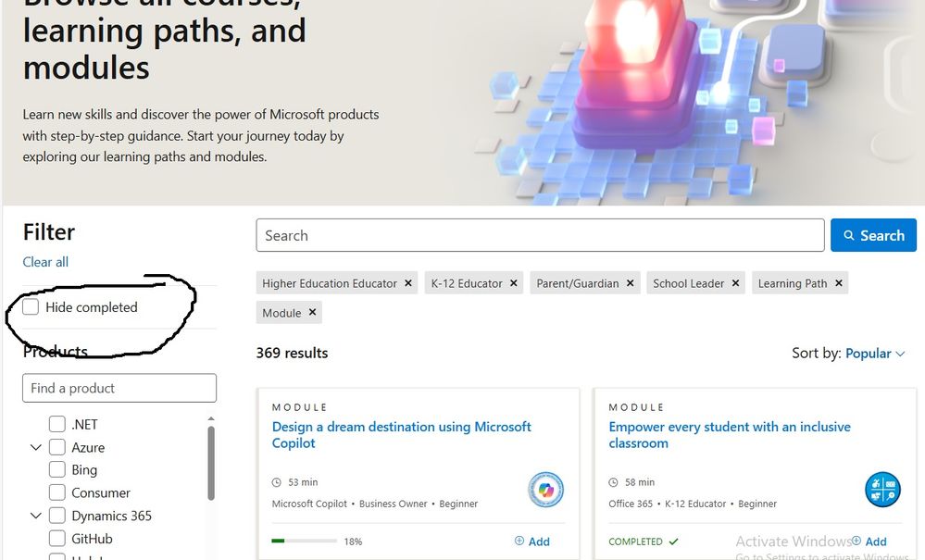The height and width of the screenshot is (560, 925).
Task: Remove the Learning Path filter tag
Action: pyautogui.click(x=838, y=283)
